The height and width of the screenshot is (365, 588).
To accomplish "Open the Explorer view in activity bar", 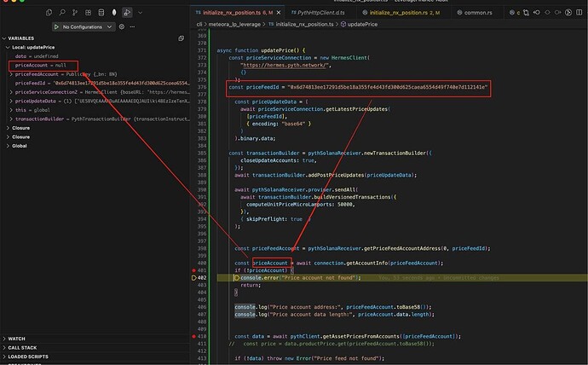I will 49,13.
